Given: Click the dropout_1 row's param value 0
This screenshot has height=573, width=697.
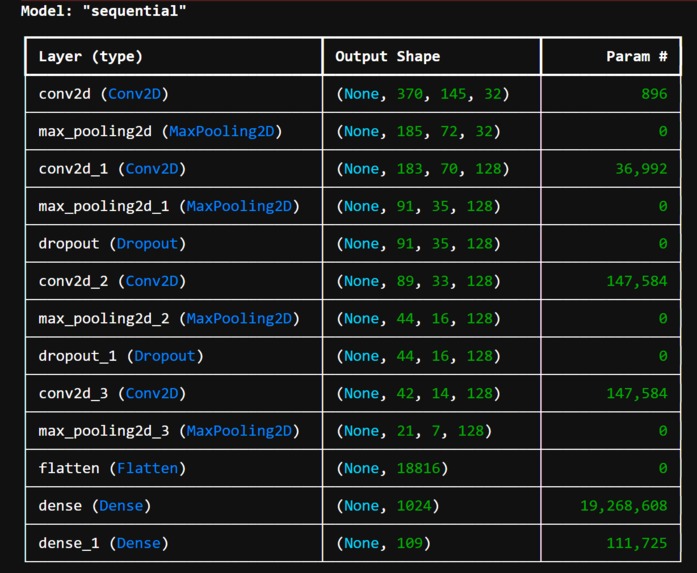Looking at the screenshot, I should [x=663, y=356].
